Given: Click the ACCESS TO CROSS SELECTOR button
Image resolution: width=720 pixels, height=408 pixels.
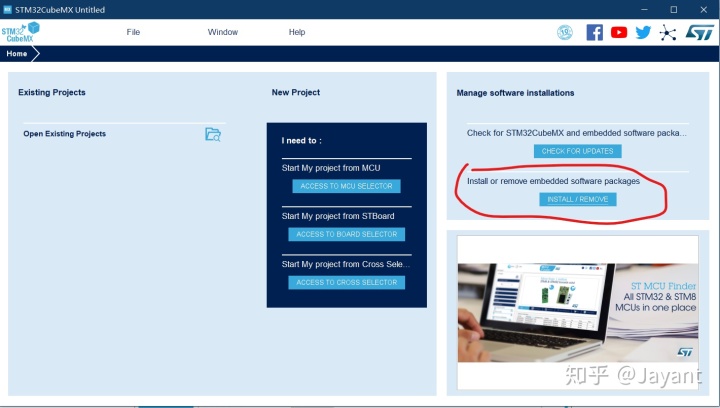Looking at the screenshot, I should [x=347, y=282].
